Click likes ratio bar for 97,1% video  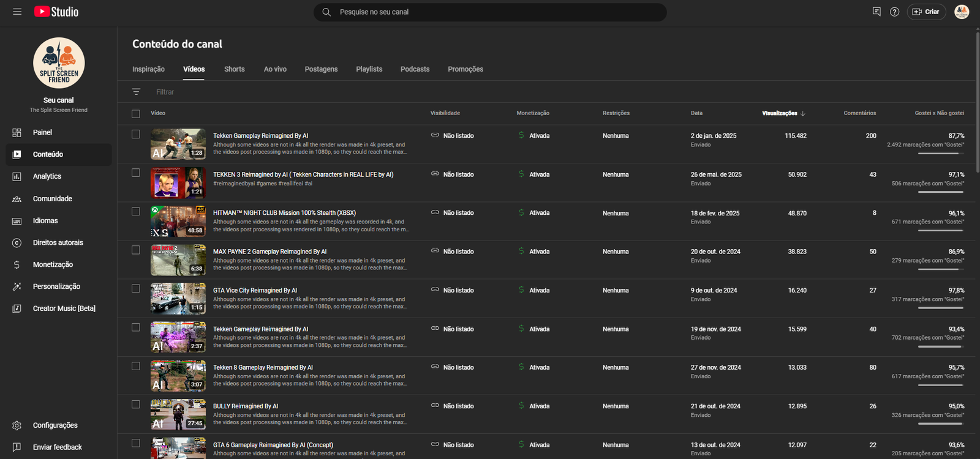tap(941, 192)
